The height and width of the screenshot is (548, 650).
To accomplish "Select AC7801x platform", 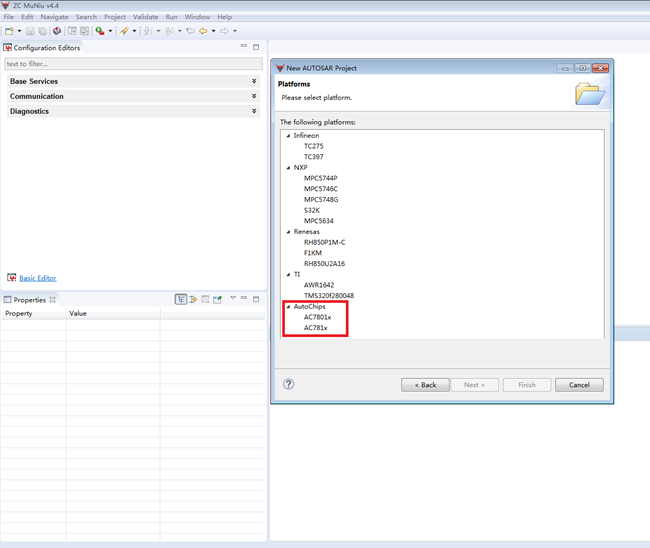I will [317, 318].
